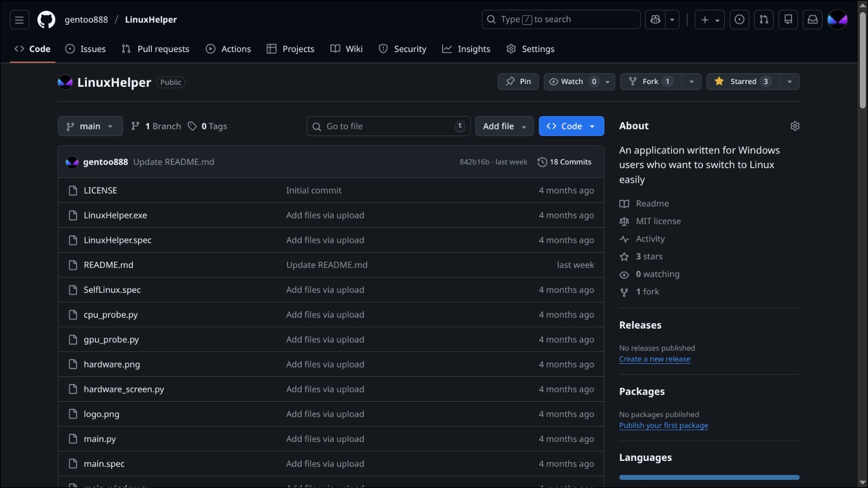
Task: Open GitHub Copilot chat icon
Action: pyautogui.click(x=655, y=19)
